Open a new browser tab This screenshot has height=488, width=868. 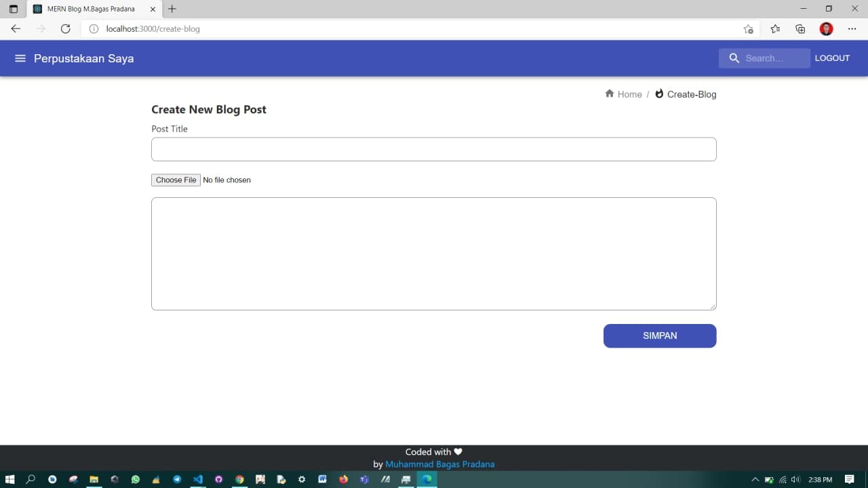172,9
